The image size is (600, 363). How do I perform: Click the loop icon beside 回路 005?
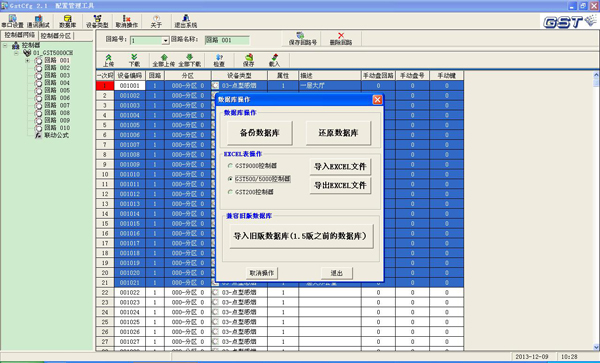(38, 91)
